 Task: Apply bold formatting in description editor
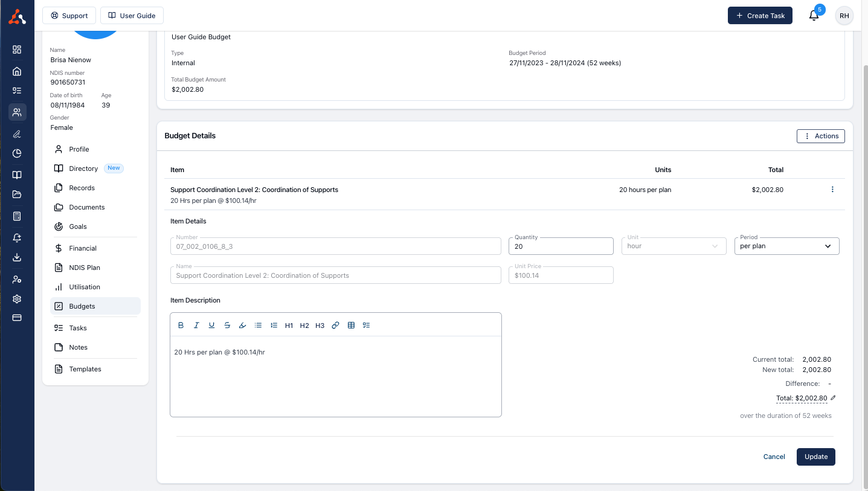181,326
